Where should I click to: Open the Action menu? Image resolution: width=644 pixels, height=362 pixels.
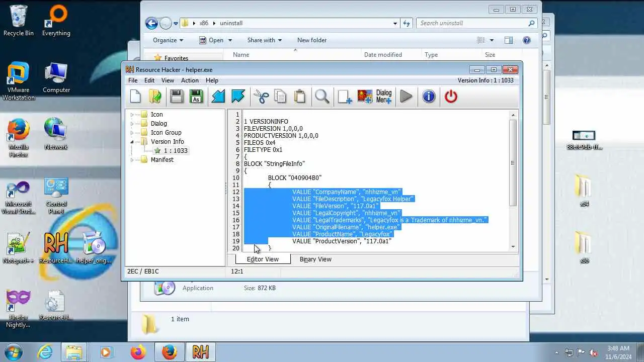(190, 80)
